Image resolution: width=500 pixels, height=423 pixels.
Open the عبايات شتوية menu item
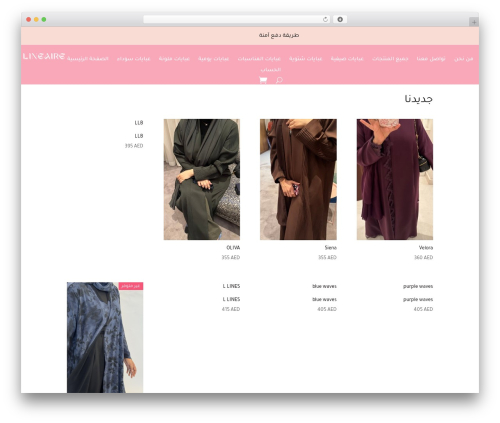(306, 59)
